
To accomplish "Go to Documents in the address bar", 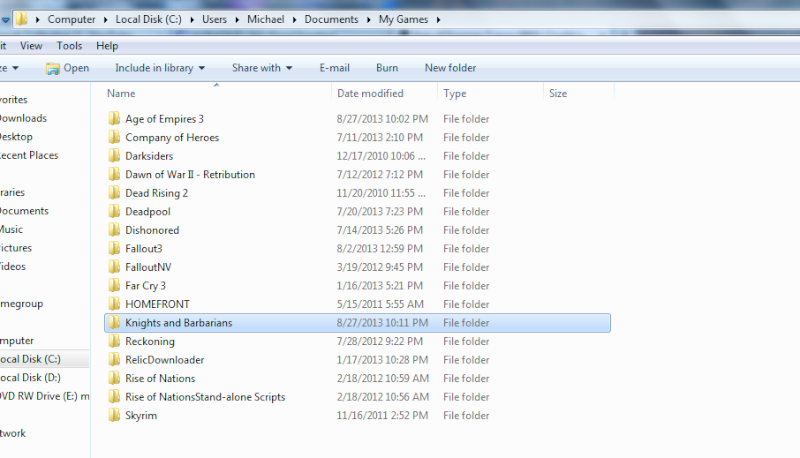I will [331, 19].
